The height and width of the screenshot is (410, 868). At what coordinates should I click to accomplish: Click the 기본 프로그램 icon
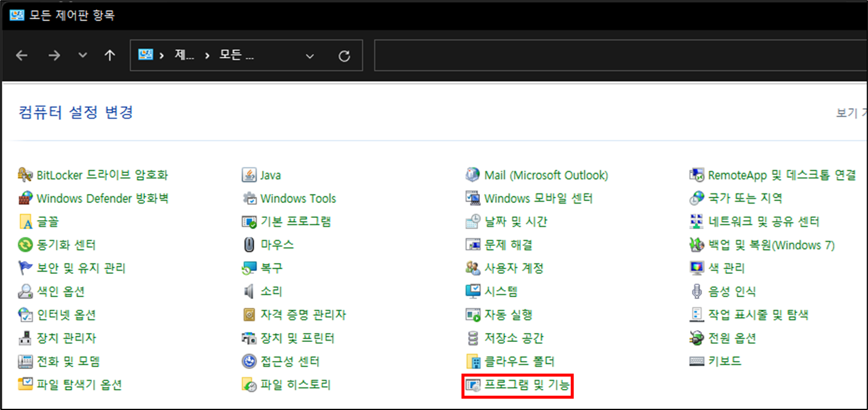point(249,221)
